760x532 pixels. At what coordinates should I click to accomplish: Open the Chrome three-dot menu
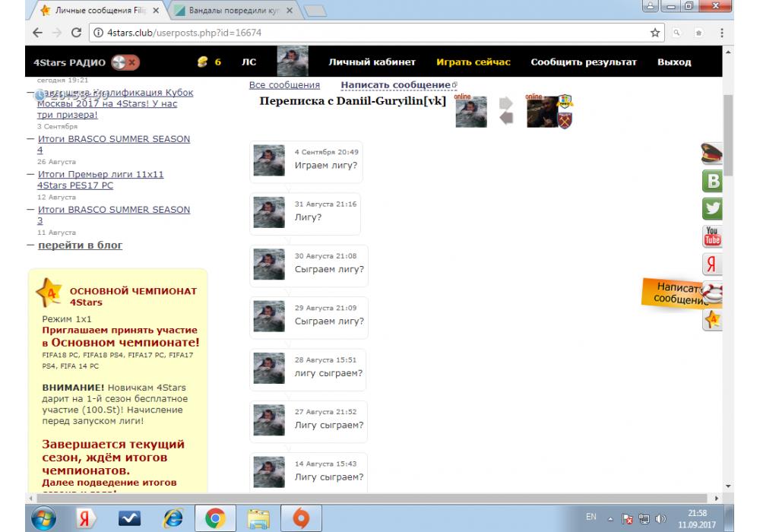(721, 33)
